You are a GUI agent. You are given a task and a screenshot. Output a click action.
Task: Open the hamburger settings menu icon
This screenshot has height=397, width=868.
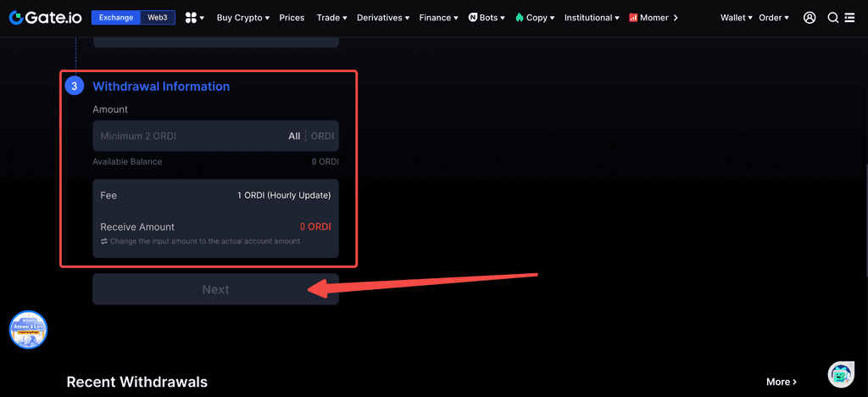click(849, 18)
